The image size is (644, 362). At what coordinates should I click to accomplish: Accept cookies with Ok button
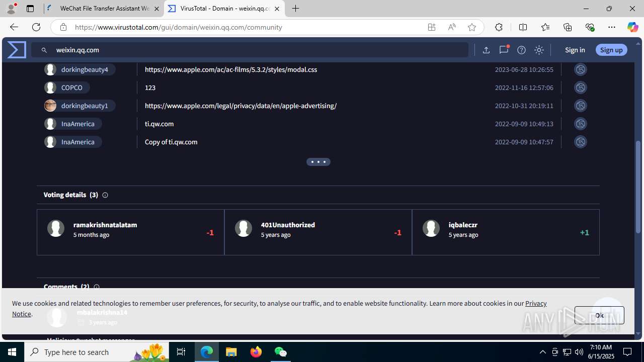pos(599,315)
